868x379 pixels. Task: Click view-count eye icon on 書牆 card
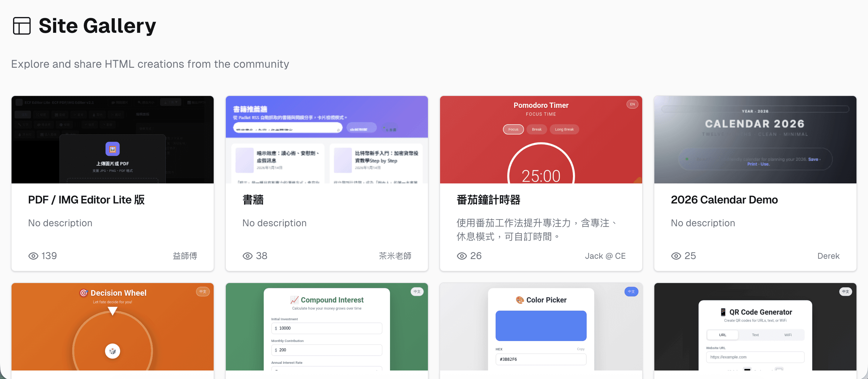click(x=247, y=256)
